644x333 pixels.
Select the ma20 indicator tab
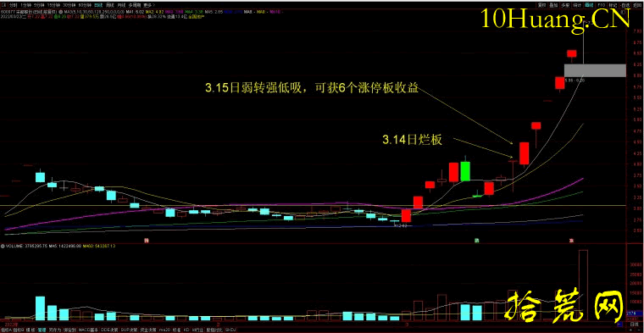(x=164, y=330)
